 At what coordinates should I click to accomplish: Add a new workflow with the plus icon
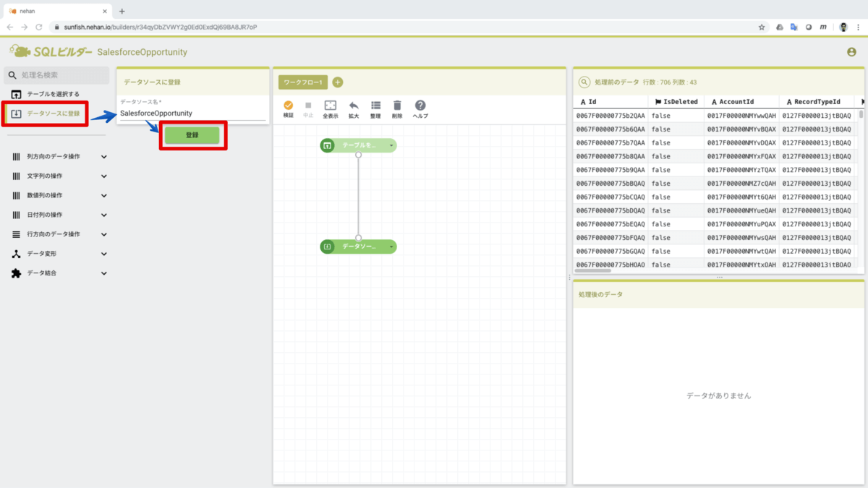click(338, 82)
